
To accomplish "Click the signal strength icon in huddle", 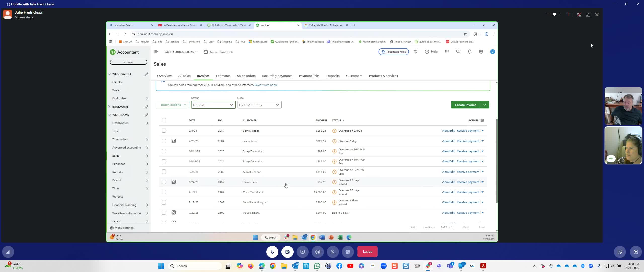I will (x=8, y=252).
